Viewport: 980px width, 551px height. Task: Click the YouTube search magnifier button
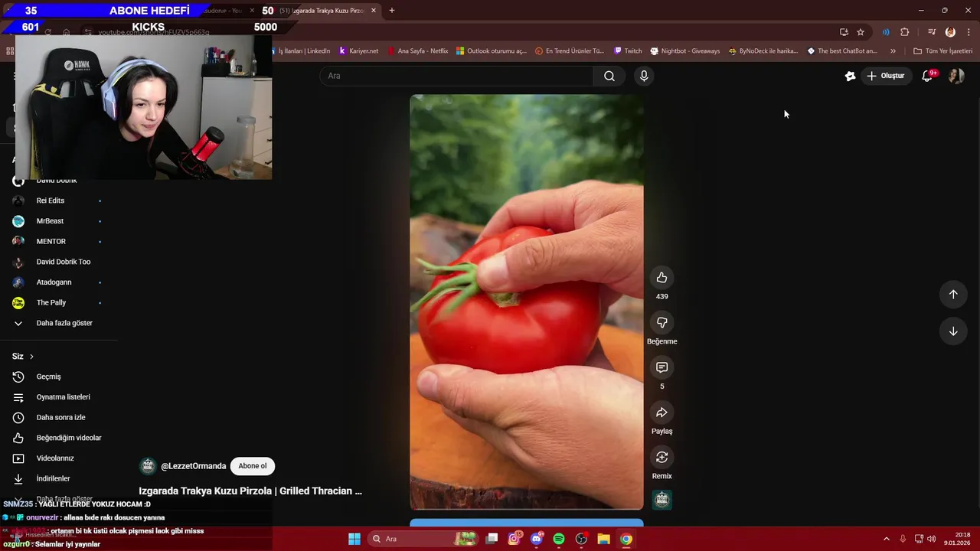pos(609,76)
